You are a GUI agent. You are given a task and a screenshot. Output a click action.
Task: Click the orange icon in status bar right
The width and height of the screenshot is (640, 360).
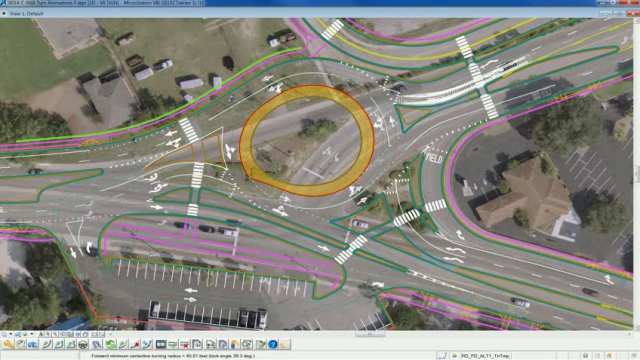[x=609, y=356]
